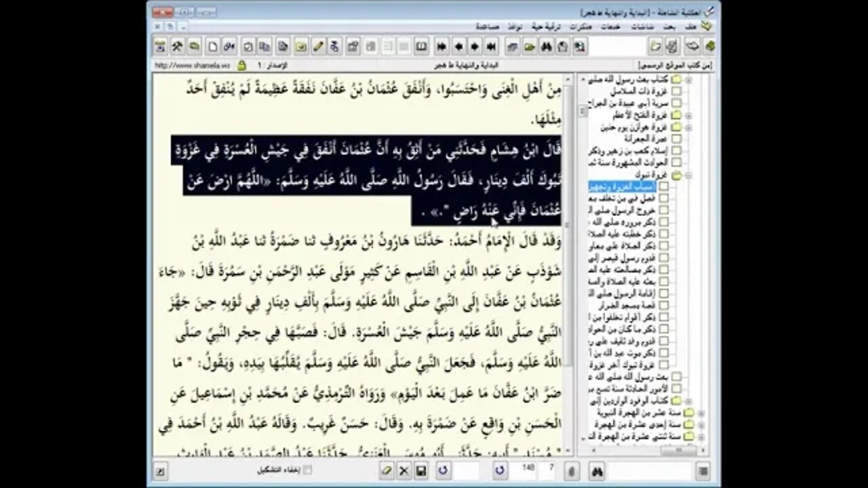Viewport: 868px width, 488px height.
Task: Select the tree item قصة مسجد الضرار
Action: tap(624, 305)
